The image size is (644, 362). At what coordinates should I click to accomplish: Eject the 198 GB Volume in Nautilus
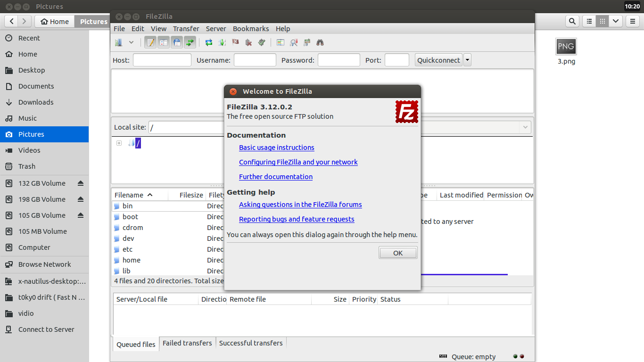pyautogui.click(x=81, y=199)
